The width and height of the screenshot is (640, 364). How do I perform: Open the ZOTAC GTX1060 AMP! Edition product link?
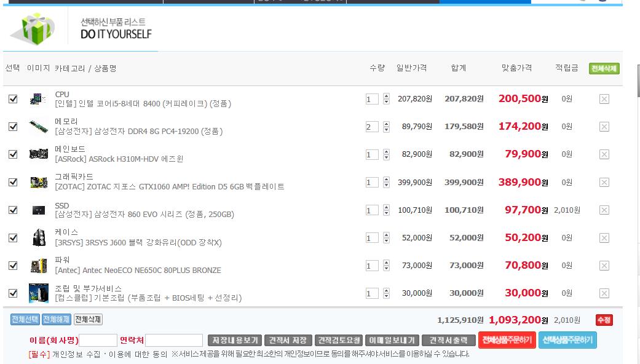point(170,188)
